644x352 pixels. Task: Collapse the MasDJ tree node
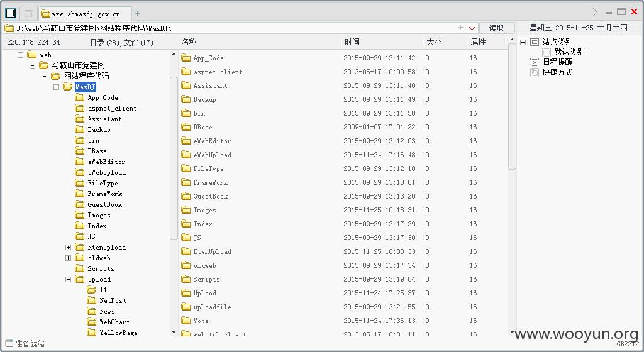(x=56, y=87)
